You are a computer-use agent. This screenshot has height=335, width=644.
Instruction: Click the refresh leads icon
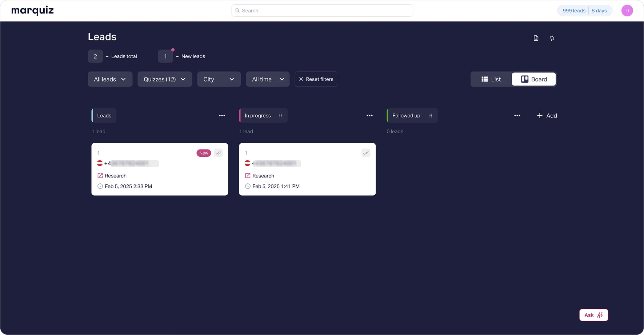(552, 38)
